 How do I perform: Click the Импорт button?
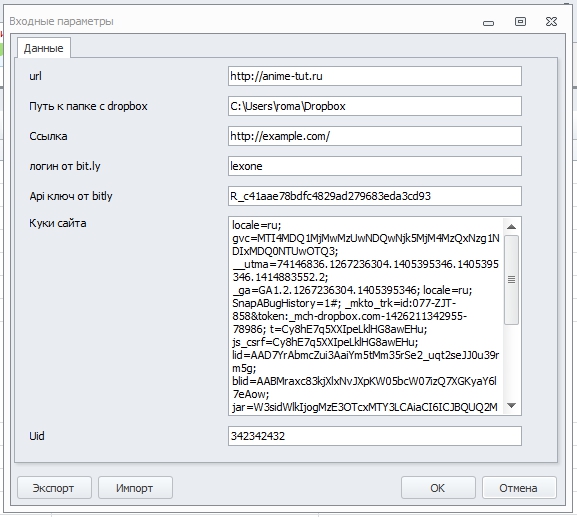(x=135, y=488)
